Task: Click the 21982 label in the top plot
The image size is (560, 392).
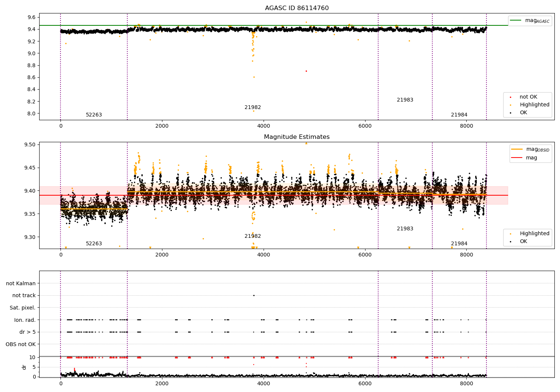Action: pyautogui.click(x=253, y=108)
